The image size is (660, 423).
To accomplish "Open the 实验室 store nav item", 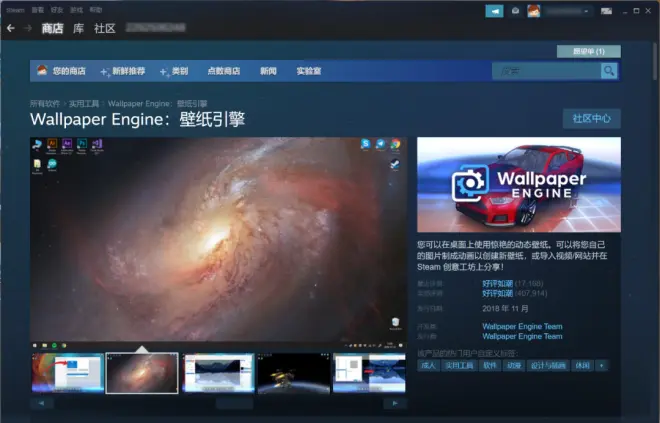I will click(x=309, y=71).
